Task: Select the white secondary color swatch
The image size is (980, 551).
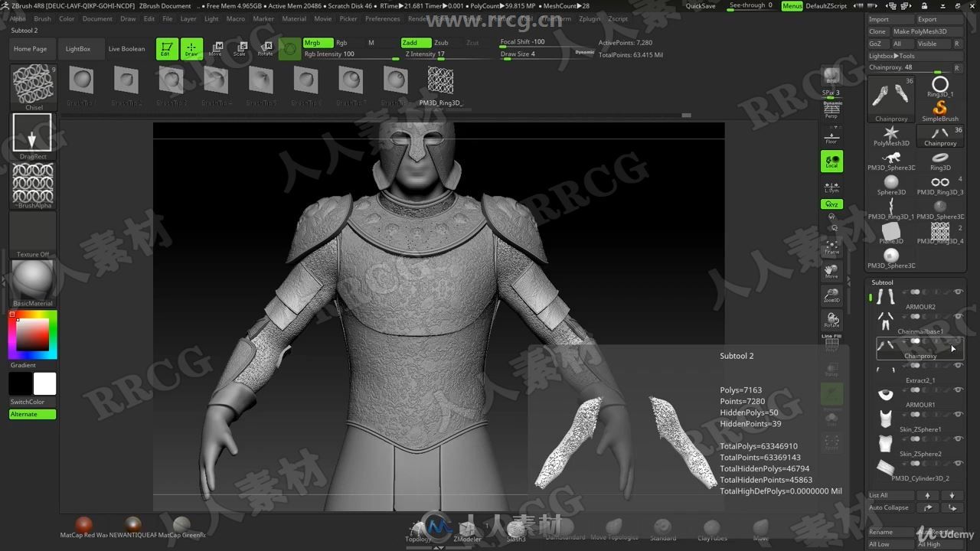Action: pyautogui.click(x=44, y=383)
